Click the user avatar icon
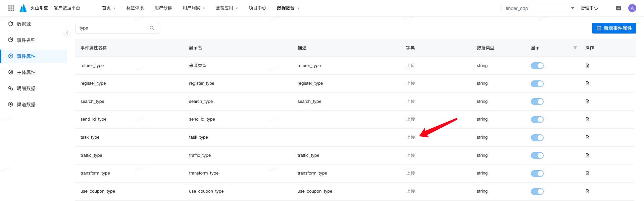The width and height of the screenshot is (644, 201). [632, 8]
